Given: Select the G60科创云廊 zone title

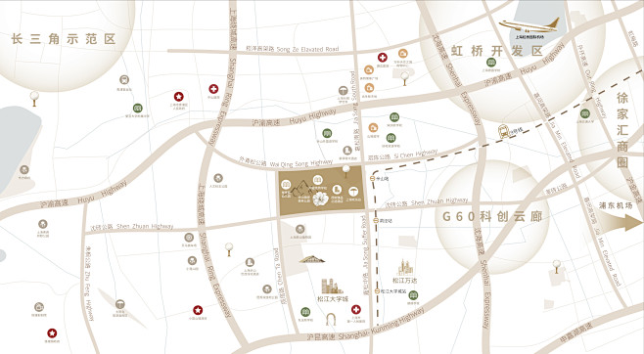Looking at the screenshot, I should 492,216.
